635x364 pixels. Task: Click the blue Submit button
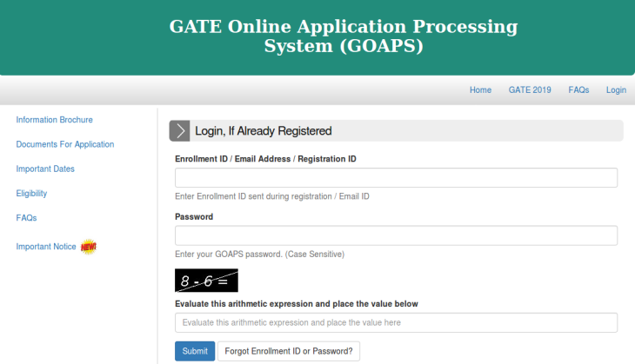(x=195, y=351)
